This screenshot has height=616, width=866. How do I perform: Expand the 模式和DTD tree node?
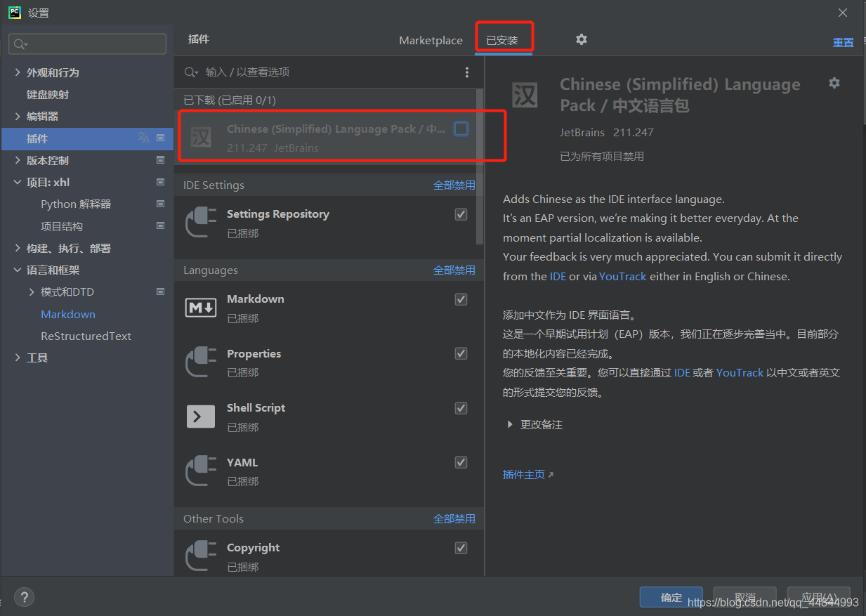[x=32, y=291]
